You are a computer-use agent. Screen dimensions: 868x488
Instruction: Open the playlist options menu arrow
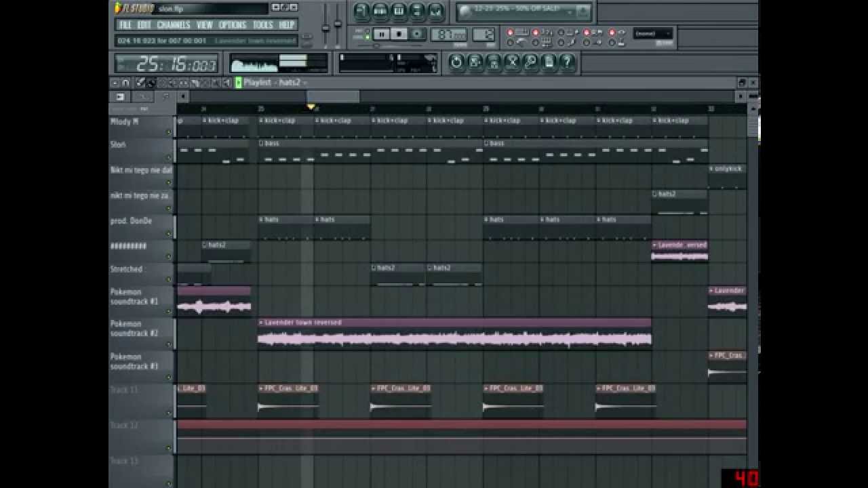click(115, 83)
